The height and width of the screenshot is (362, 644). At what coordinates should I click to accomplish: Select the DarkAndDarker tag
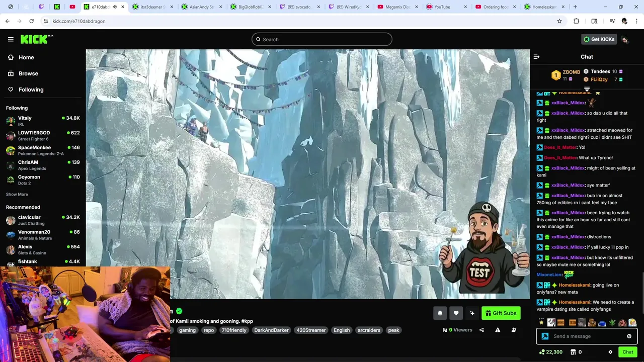[x=271, y=330]
